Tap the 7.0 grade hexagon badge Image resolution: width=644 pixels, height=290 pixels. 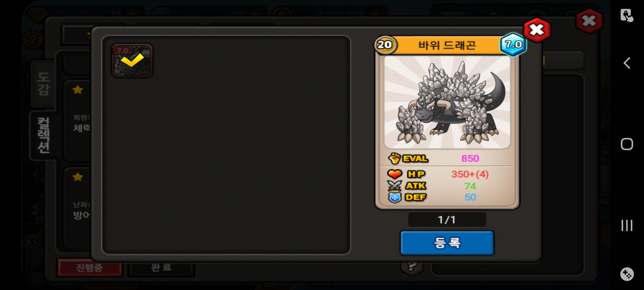513,44
